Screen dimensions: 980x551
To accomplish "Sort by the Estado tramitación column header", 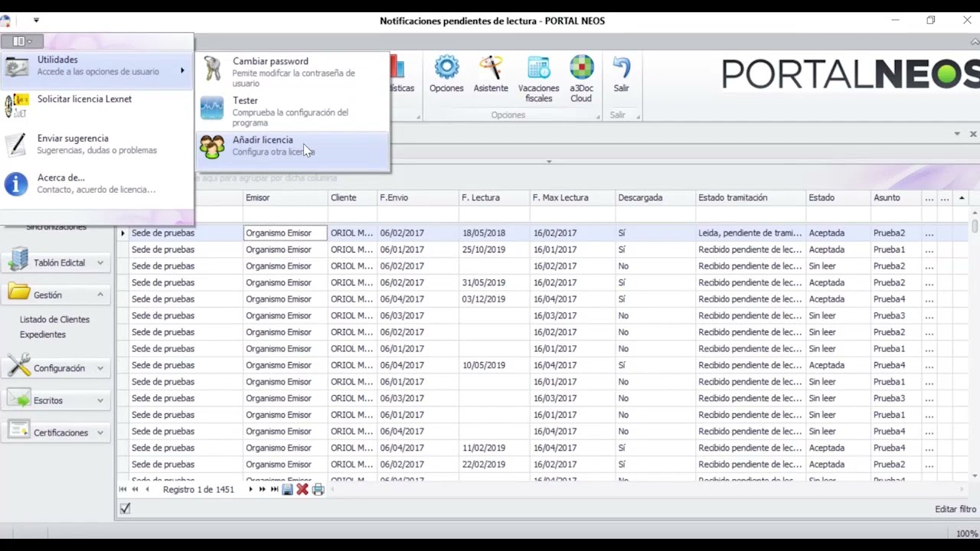I will click(750, 197).
